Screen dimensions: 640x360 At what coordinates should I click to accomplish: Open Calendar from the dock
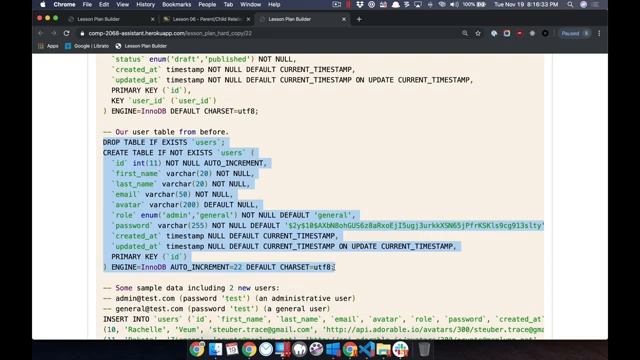(232, 349)
